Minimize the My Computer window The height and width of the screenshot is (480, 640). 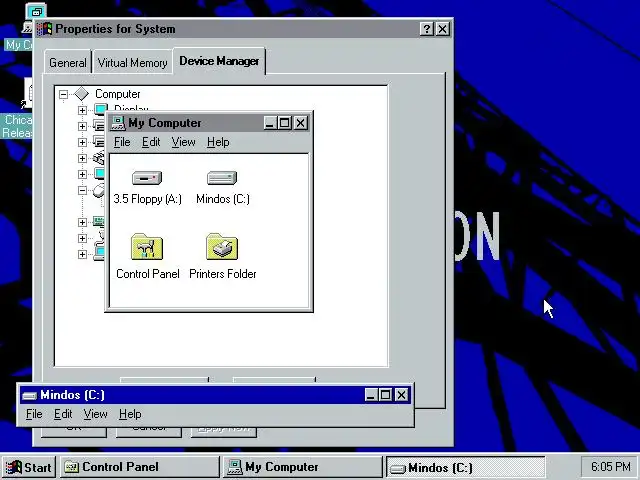coord(269,123)
